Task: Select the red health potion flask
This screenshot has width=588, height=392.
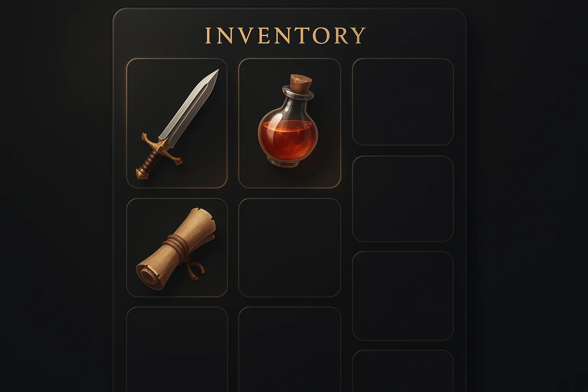Action: (289, 123)
